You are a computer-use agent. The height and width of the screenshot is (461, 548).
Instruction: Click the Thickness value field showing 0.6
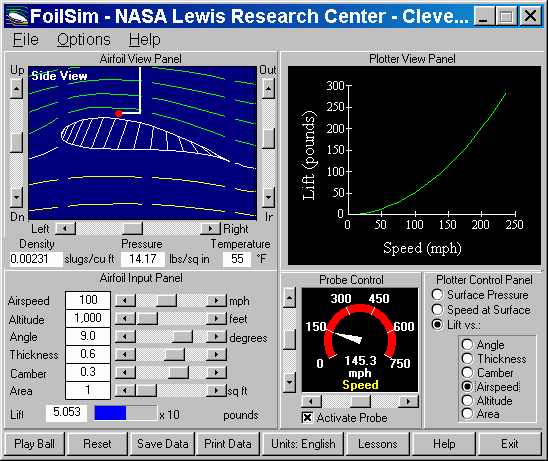pyautogui.click(x=88, y=354)
